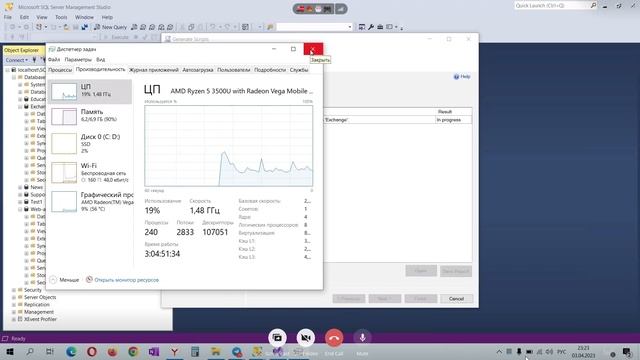This screenshot has height=360, width=640.
Task: Open Google Chrome from taskbar
Action: click(x=133, y=351)
